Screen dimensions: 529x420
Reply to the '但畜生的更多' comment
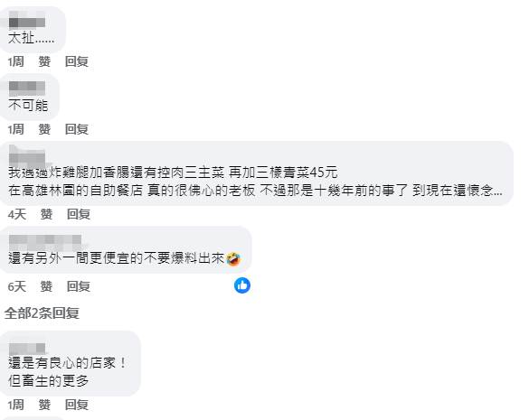click(x=77, y=405)
